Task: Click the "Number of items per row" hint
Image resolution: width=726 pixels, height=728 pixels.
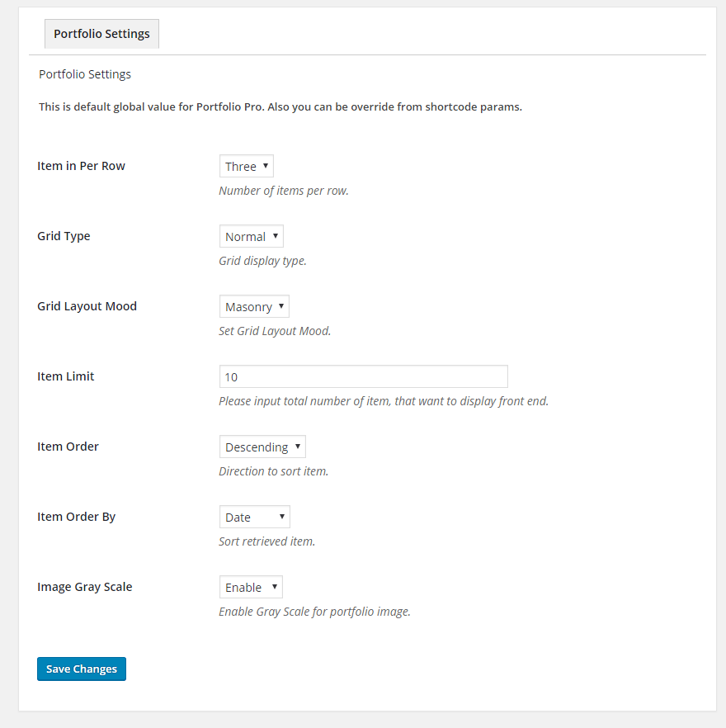Action: 284,191
